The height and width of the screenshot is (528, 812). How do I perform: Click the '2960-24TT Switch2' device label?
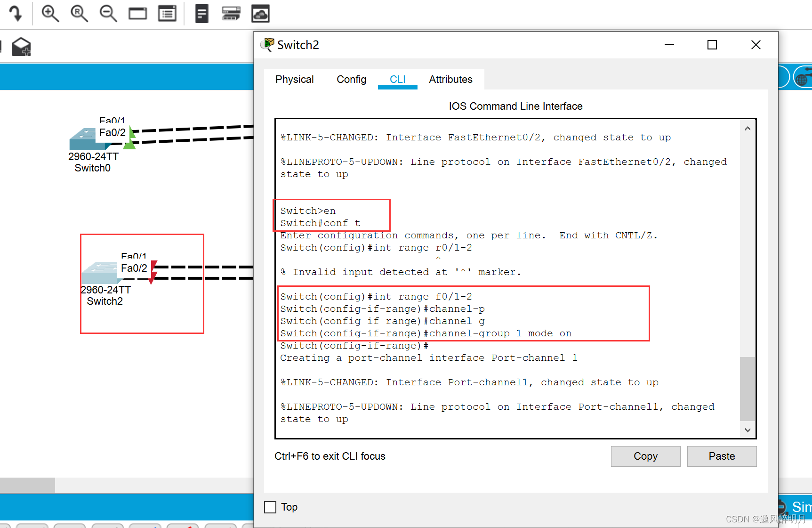[x=105, y=296]
